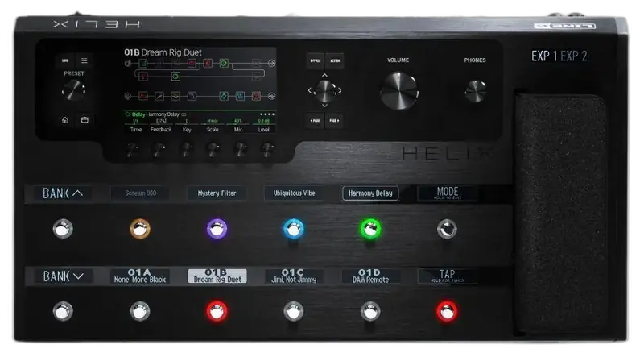Select the Key parameter on the display
Viewport: 644px width, 353px height.
pyautogui.click(x=187, y=126)
